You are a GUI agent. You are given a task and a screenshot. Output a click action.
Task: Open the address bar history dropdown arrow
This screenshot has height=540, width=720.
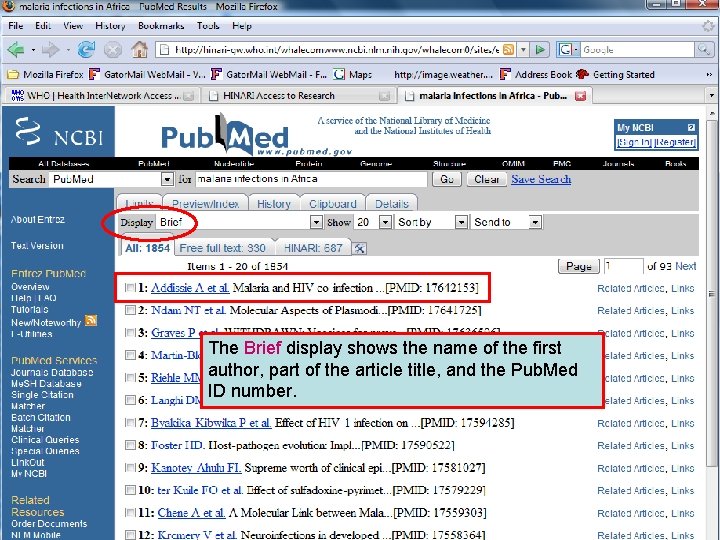coord(523,50)
